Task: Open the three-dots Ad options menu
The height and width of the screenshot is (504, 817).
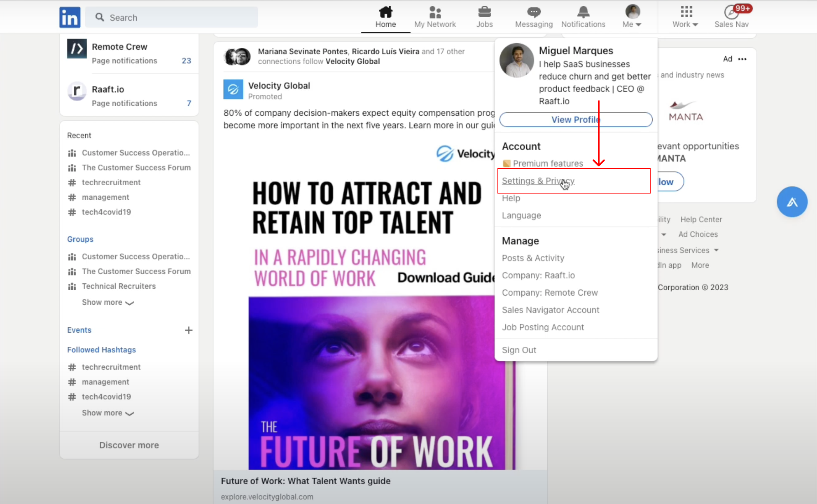Action: [742, 59]
